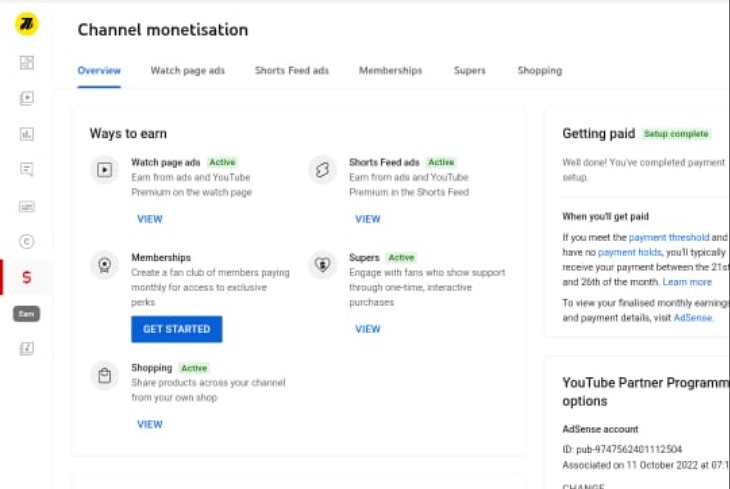Click VIEW under Shopping
This screenshot has height=489, width=730.
point(150,424)
